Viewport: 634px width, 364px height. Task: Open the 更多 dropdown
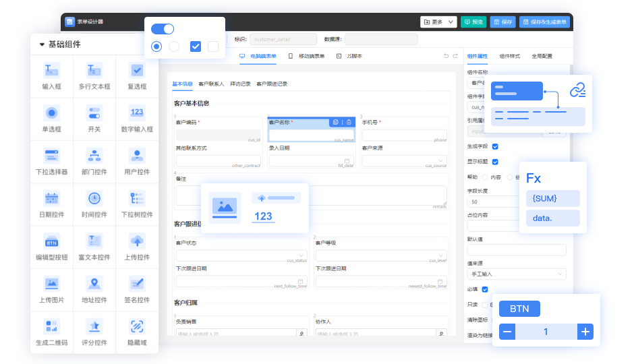tap(438, 22)
